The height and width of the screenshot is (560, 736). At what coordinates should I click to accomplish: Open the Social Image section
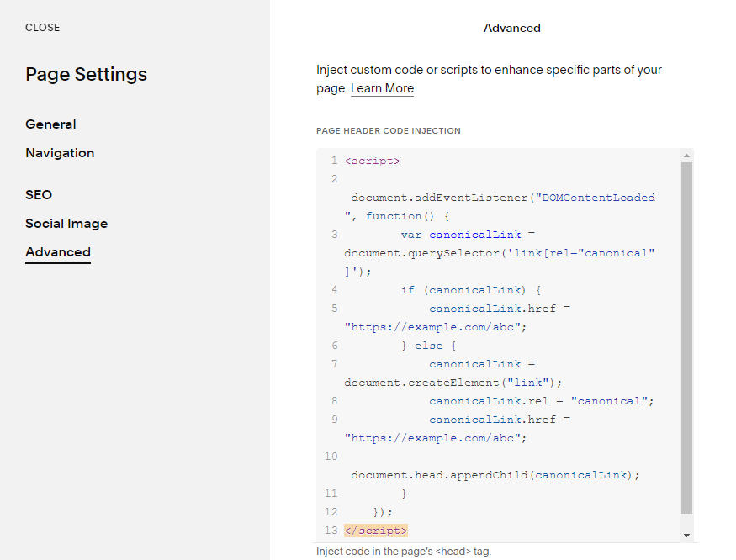tap(66, 223)
